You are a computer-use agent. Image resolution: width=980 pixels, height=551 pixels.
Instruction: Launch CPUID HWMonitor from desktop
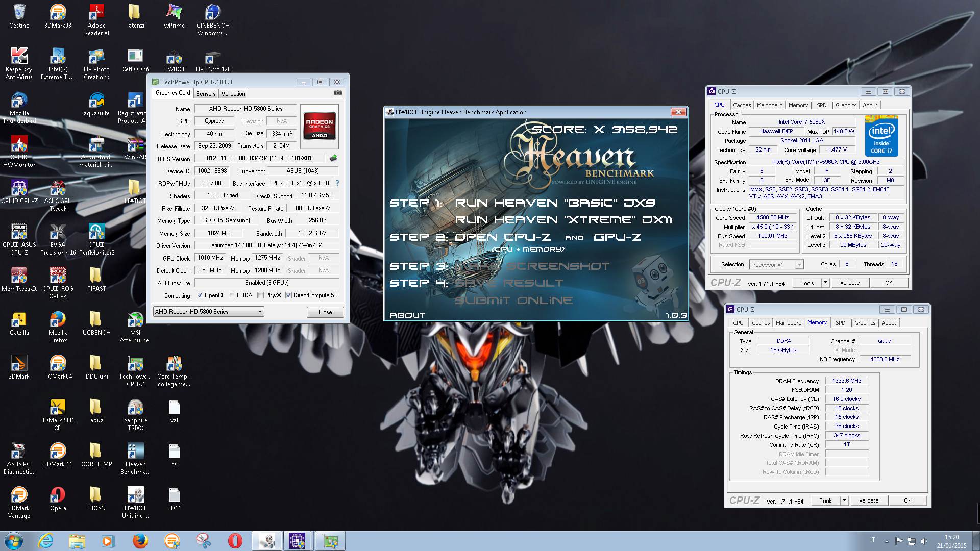point(19,152)
